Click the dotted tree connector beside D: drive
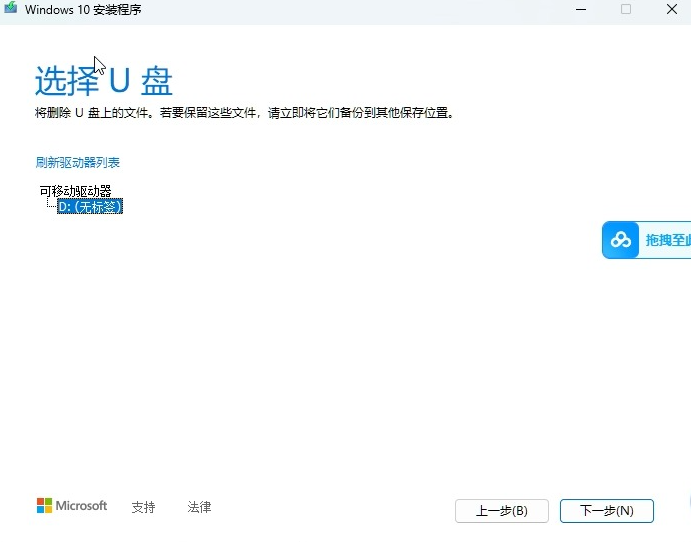The height and width of the screenshot is (542, 691). click(x=50, y=205)
